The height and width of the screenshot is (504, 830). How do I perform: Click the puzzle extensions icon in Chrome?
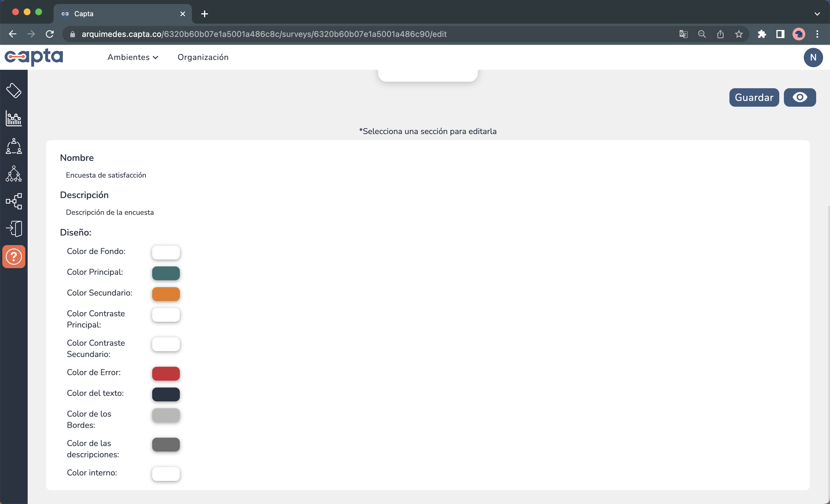tap(762, 34)
